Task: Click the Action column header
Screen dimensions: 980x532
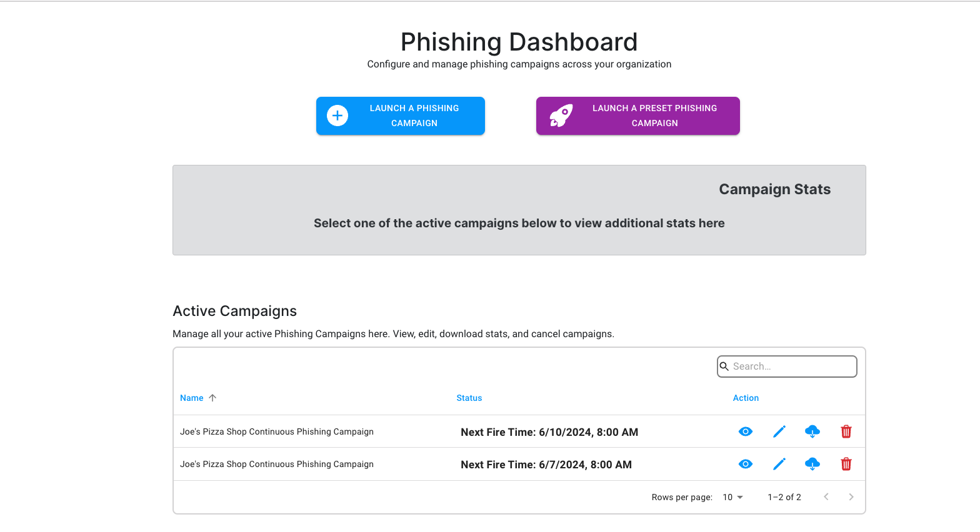Action: pos(746,398)
